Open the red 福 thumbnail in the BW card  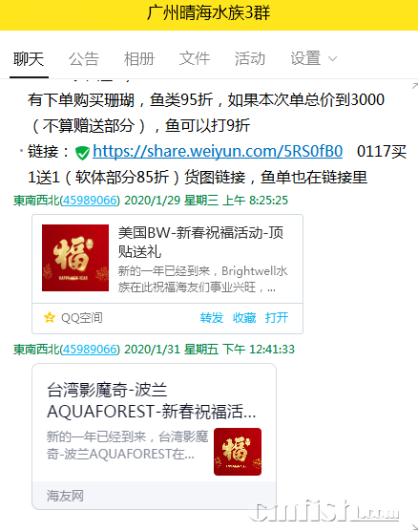tap(75, 258)
